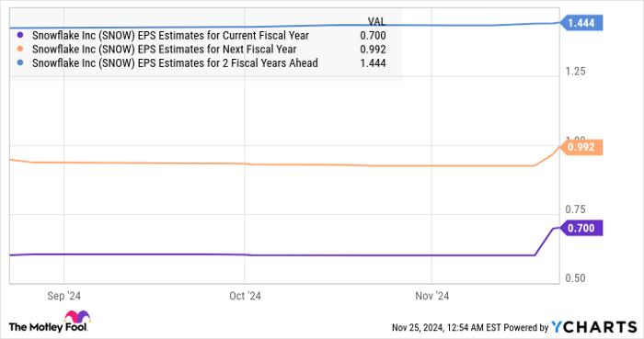Click the 0.700 value in the legend table
644x339 pixels.
click(373, 36)
